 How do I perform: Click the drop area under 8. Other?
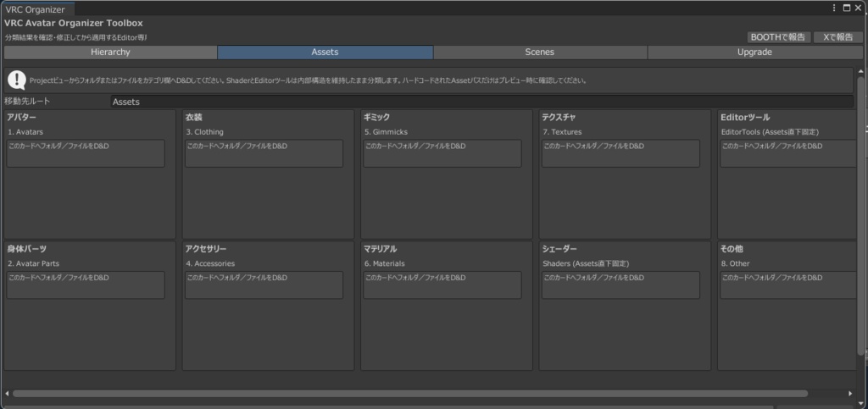(x=788, y=285)
